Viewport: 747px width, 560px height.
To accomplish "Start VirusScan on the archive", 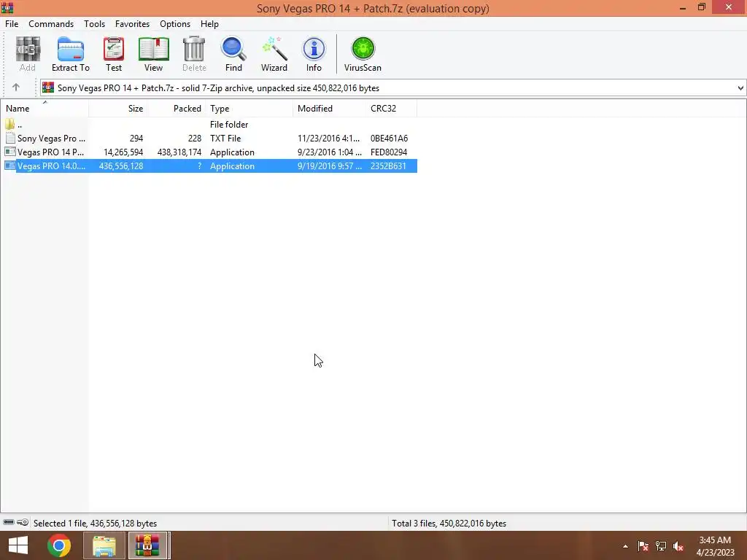I will (x=363, y=49).
